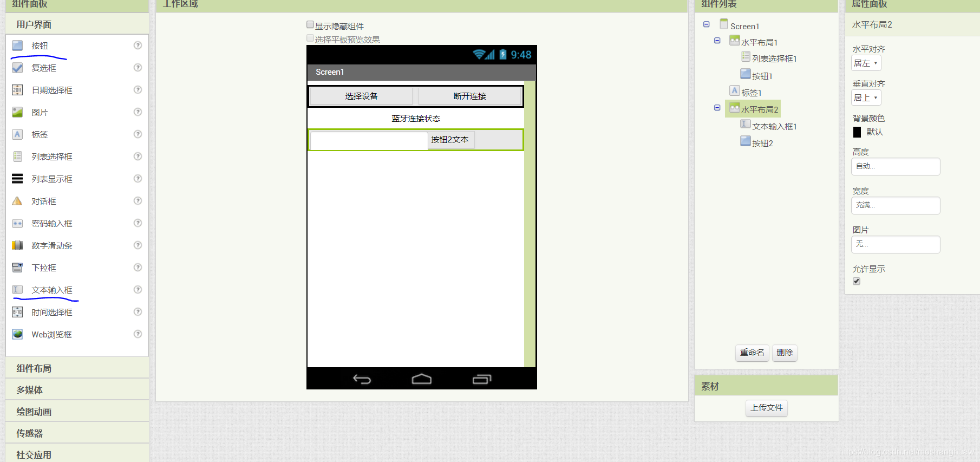Open help for 下拉框 component

pos(138,268)
